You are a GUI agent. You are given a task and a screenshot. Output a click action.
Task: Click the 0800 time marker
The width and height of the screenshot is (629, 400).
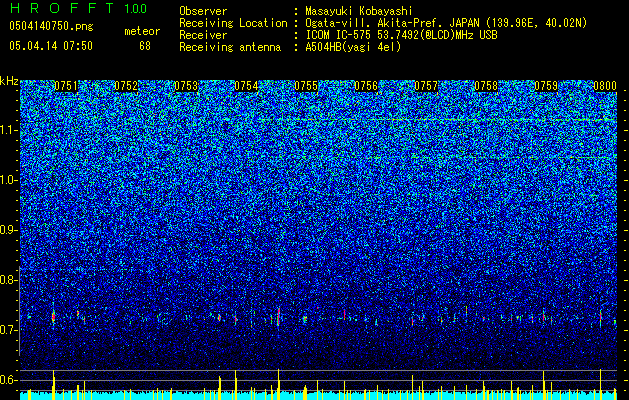coord(605,86)
